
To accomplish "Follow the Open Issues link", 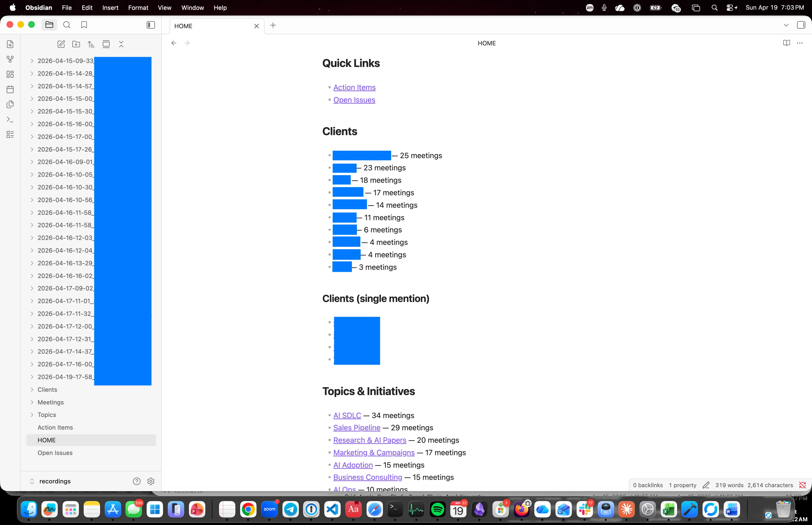I will coord(354,100).
